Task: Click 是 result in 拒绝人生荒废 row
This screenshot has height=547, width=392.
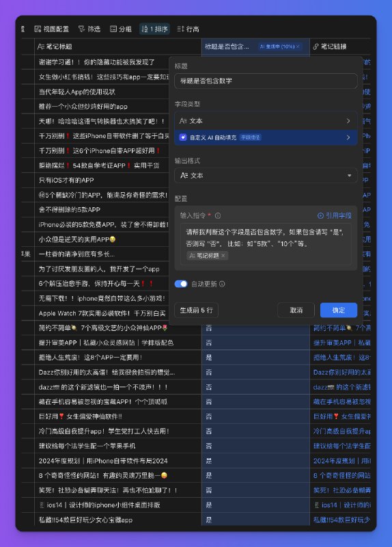Action: click(209, 358)
